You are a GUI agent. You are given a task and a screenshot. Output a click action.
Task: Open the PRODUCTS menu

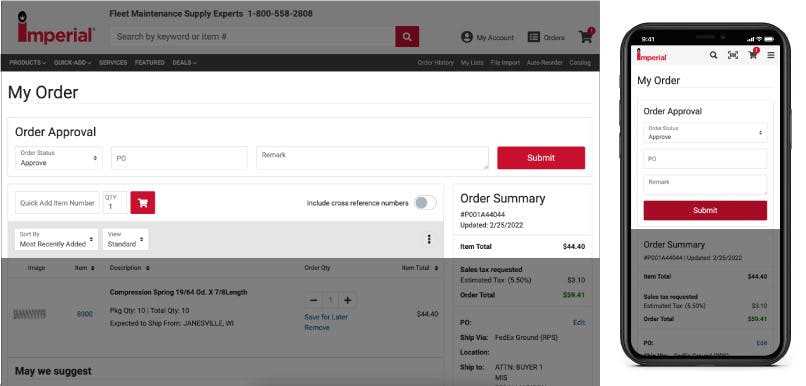point(28,63)
